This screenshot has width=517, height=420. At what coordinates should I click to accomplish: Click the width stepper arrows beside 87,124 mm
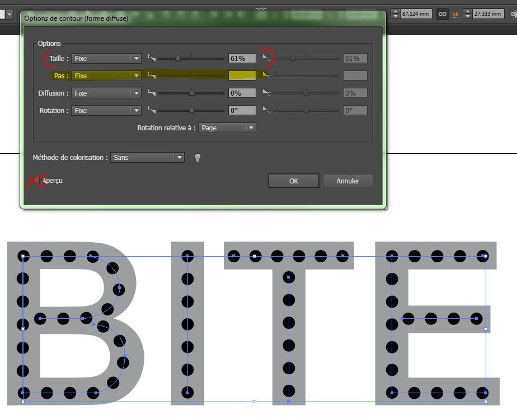pos(395,14)
